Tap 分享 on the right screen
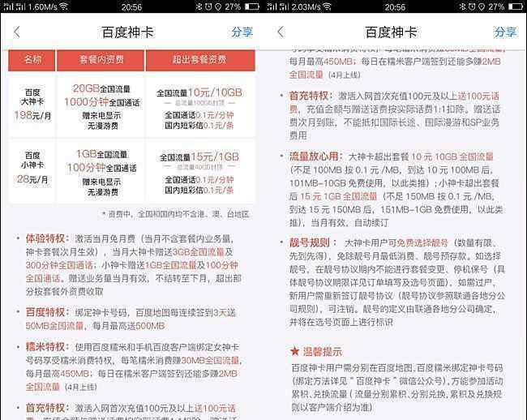This screenshot has width=527, height=420. pyautogui.click(x=505, y=32)
